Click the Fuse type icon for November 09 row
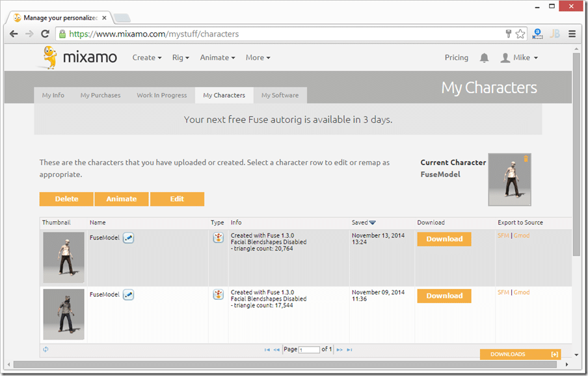Image resolution: width=588 pixels, height=376 pixels. click(219, 294)
